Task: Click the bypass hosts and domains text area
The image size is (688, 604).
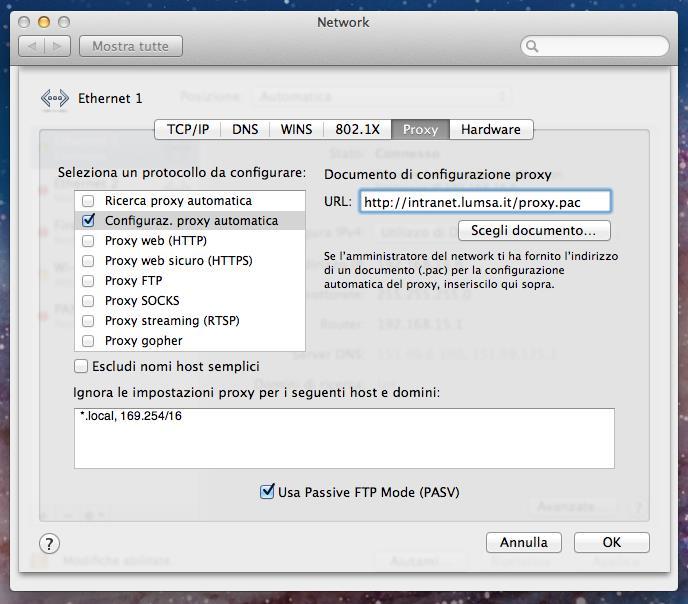Action: pyautogui.click(x=344, y=438)
